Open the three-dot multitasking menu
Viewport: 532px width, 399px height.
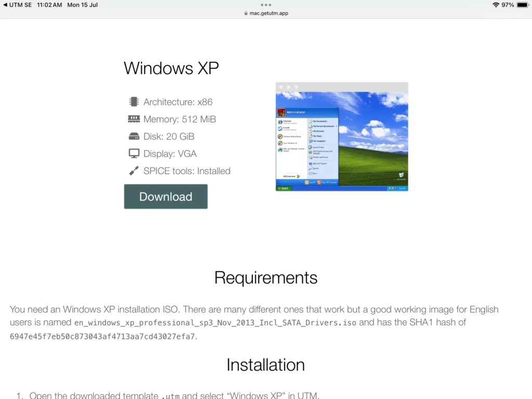266,5
